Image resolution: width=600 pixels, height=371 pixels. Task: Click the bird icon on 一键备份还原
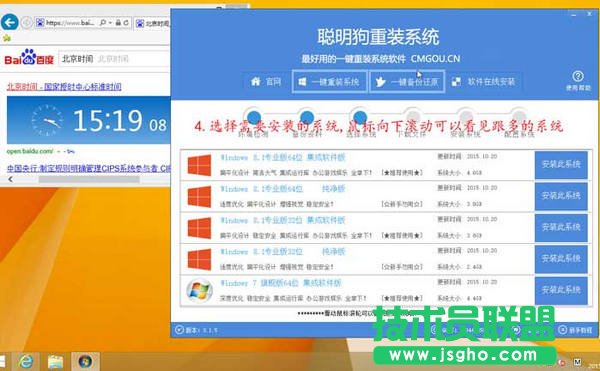point(380,81)
